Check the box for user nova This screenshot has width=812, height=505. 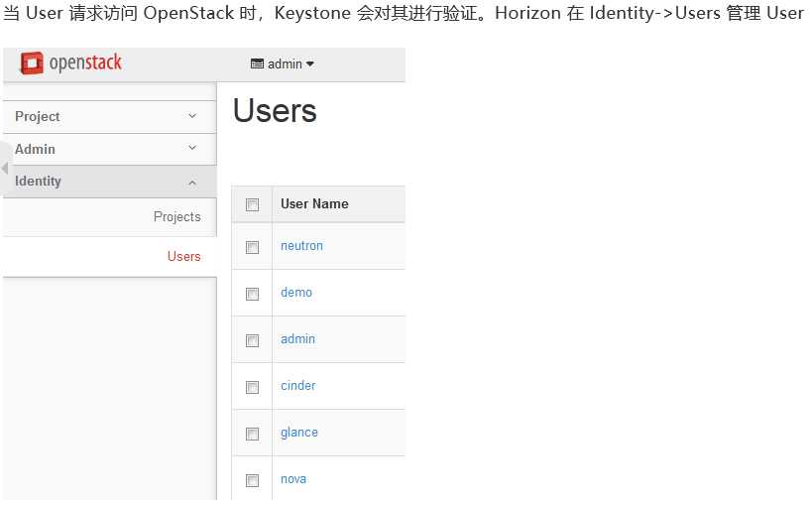click(x=252, y=480)
